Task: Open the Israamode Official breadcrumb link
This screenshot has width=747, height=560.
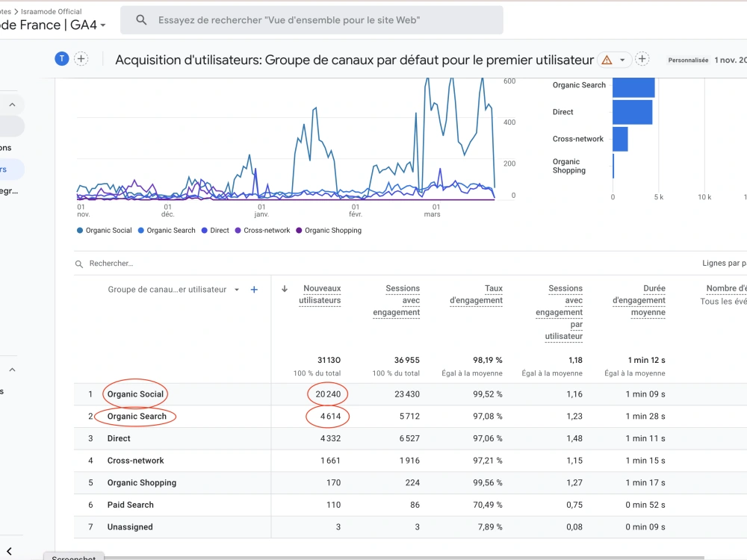Action: coord(51,11)
